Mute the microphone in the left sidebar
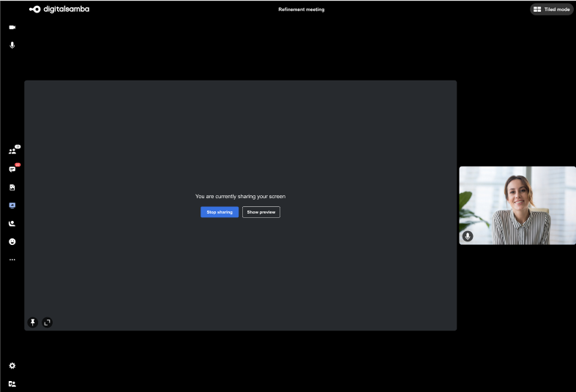The width and height of the screenshot is (576, 392). click(x=12, y=45)
